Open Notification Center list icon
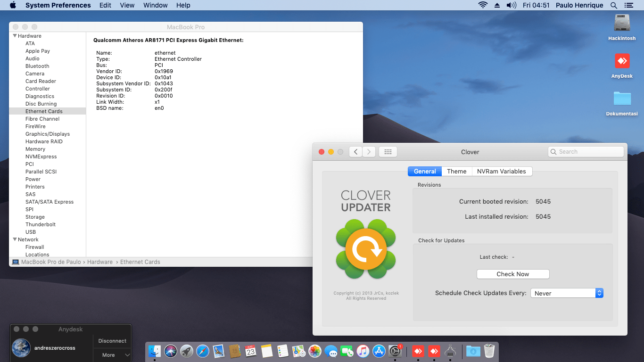 point(628,5)
